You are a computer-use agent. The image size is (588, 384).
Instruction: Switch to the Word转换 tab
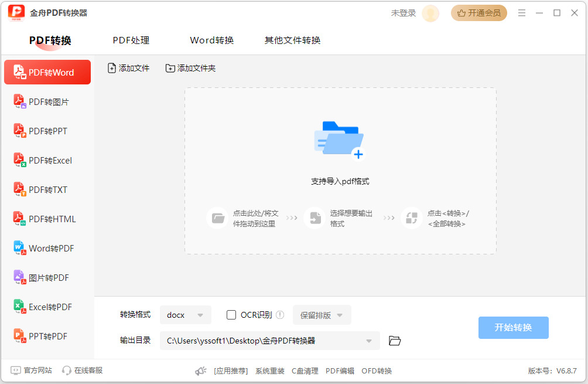click(211, 40)
